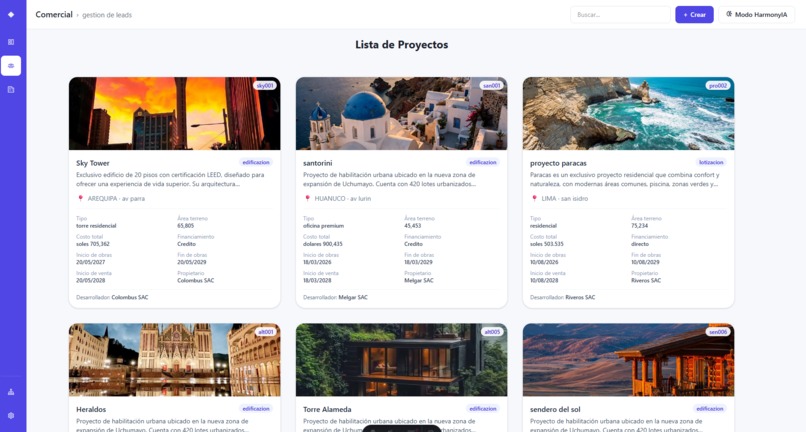Focus the Buscar search field
This screenshot has width=806, height=432.
pos(620,14)
